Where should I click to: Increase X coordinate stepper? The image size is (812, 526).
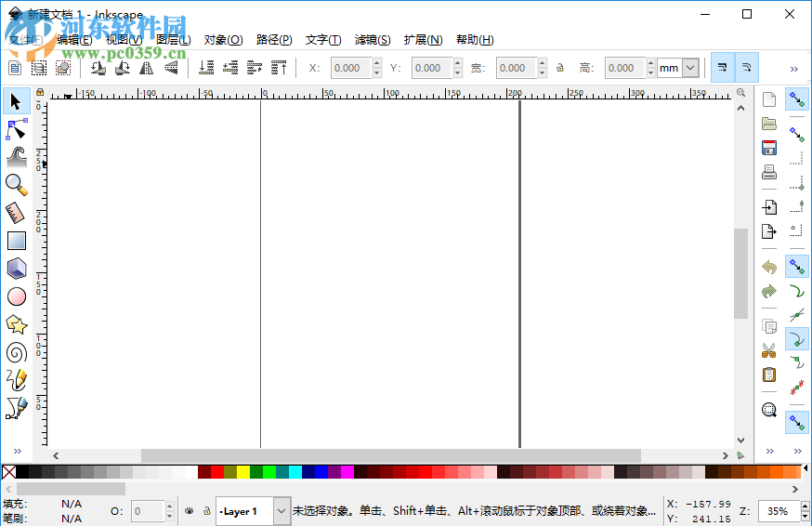[x=376, y=63]
